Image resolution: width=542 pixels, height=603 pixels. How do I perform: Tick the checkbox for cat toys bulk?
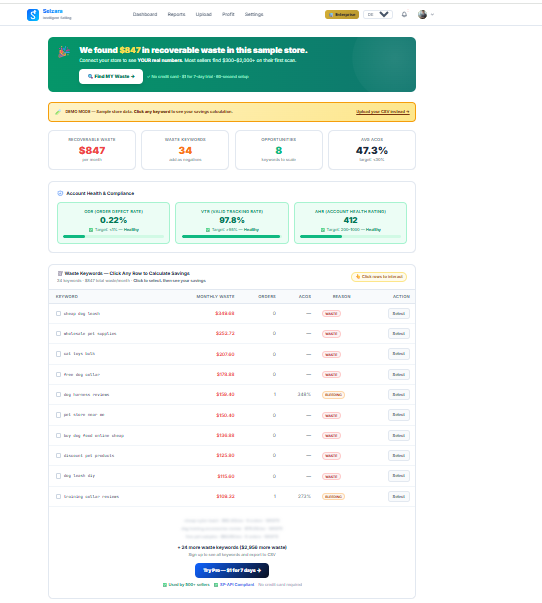pyautogui.click(x=58, y=354)
